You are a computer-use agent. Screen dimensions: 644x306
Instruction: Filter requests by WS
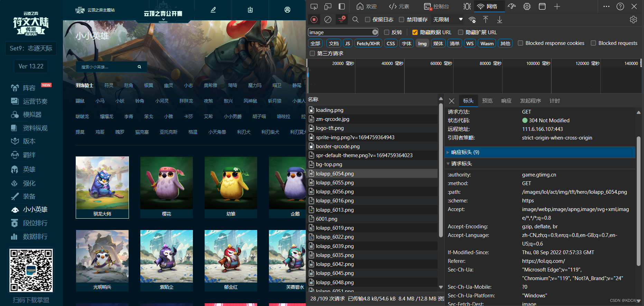tap(470, 44)
